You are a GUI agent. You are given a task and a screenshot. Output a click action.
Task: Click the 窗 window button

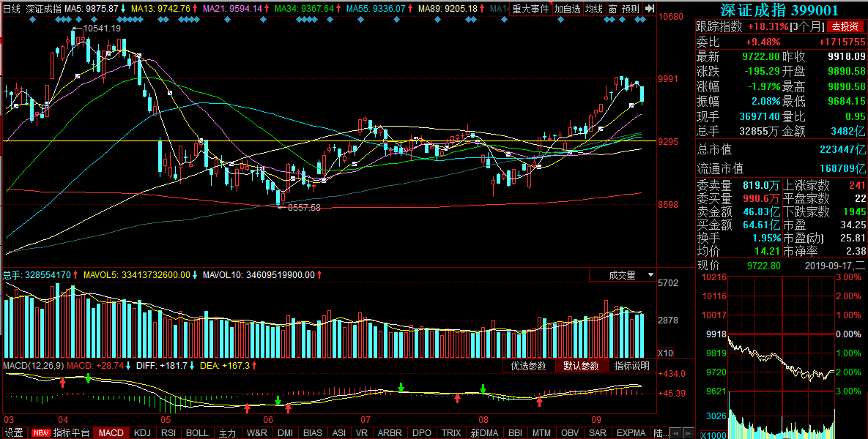[612, 9]
